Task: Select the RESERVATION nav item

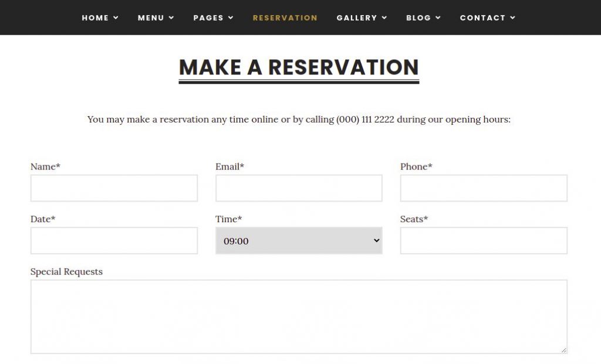Action: pos(285,18)
